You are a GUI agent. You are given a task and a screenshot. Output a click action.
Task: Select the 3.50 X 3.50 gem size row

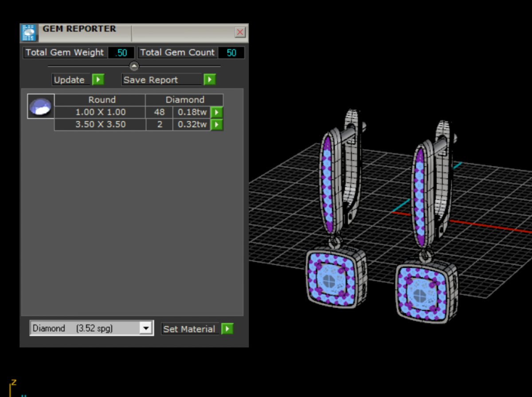click(x=100, y=125)
